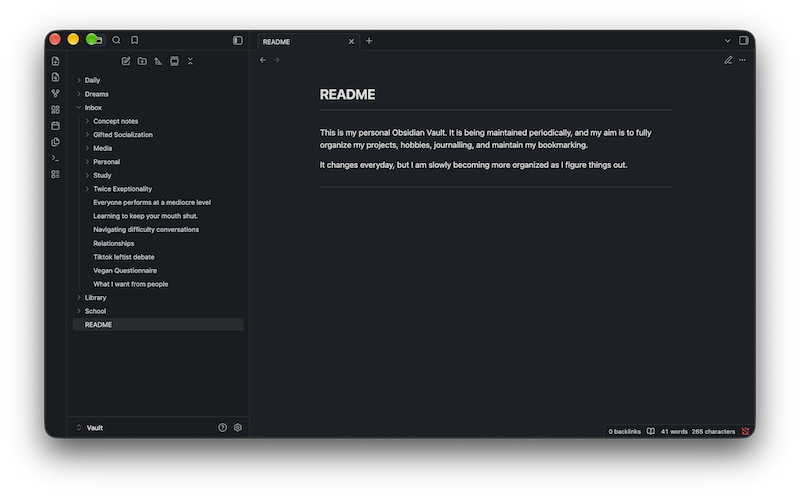Create a new note from explorer toolbar
Image resolution: width=800 pixels, height=497 pixels.
coord(126,61)
